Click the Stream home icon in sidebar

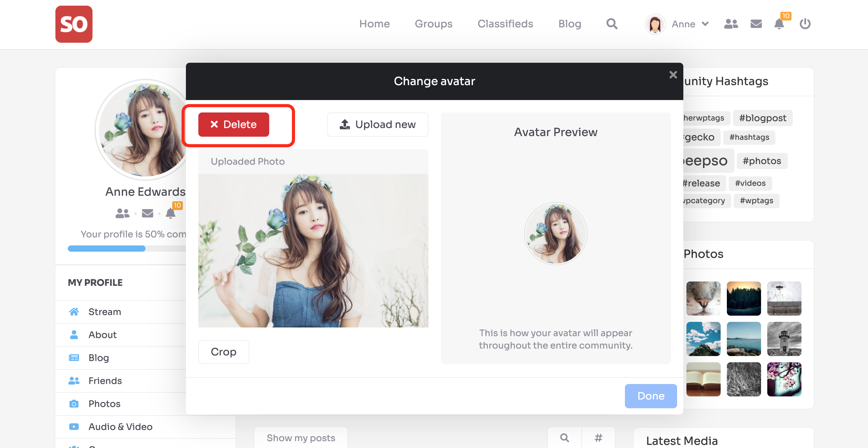(x=74, y=312)
